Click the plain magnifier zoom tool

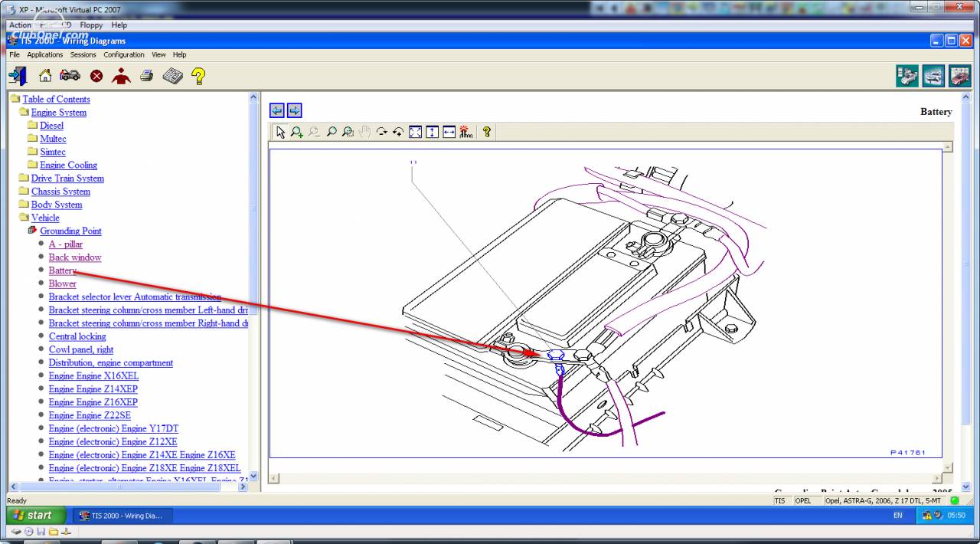pyautogui.click(x=331, y=132)
